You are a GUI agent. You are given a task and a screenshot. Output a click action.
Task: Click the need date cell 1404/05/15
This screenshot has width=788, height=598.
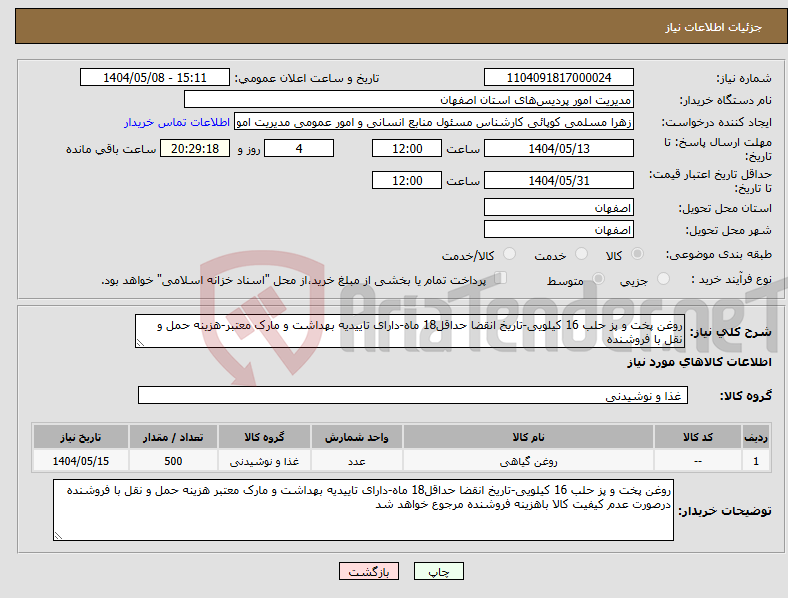(x=81, y=461)
